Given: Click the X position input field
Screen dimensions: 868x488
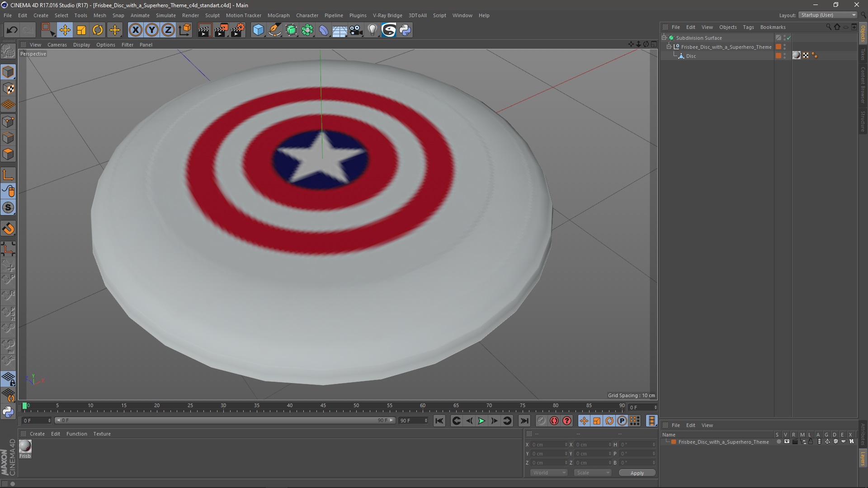Looking at the screenshot, I should click(549, 445).
